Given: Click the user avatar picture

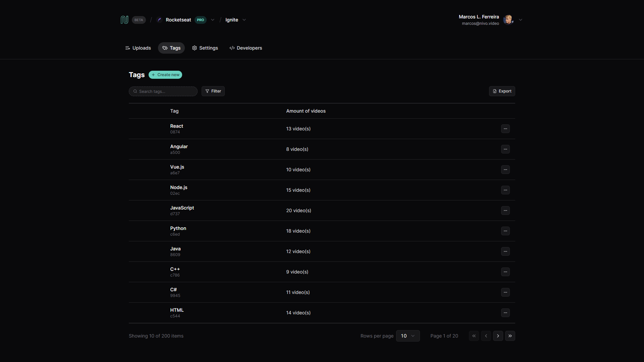Looking at the screenshot, I should [x=508, y=20].
